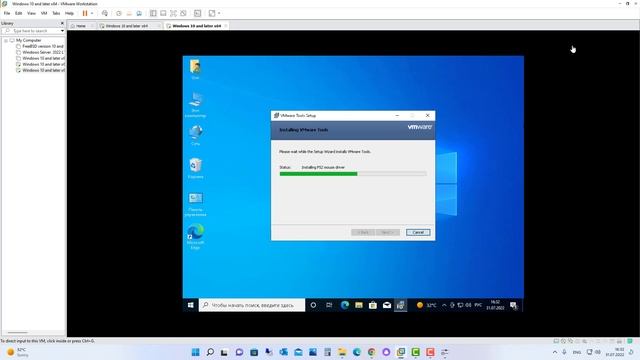This screenshot has height=360, width=640.
Task: Open Mail on the guest taskbar
Action: (387, 305)
